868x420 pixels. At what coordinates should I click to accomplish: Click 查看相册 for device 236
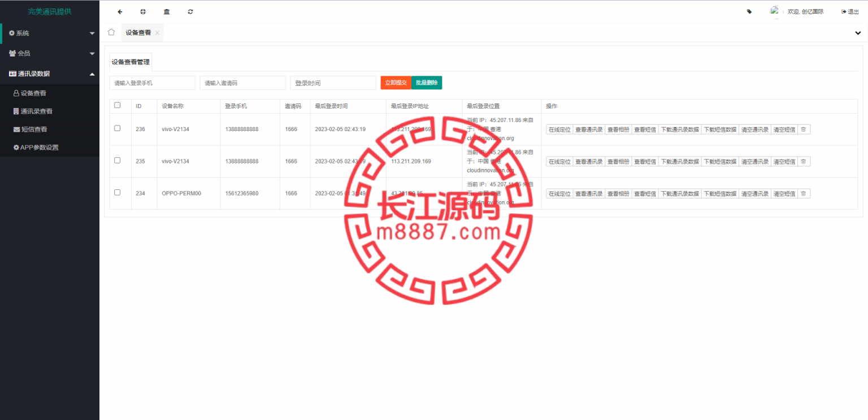coord(618,129)
